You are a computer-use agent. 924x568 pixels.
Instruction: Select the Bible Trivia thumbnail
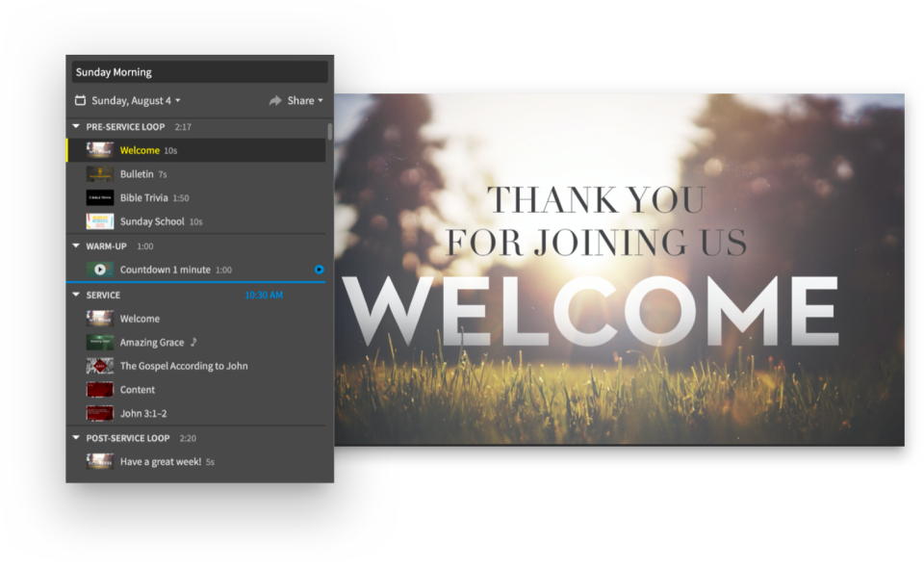[99, 197]
